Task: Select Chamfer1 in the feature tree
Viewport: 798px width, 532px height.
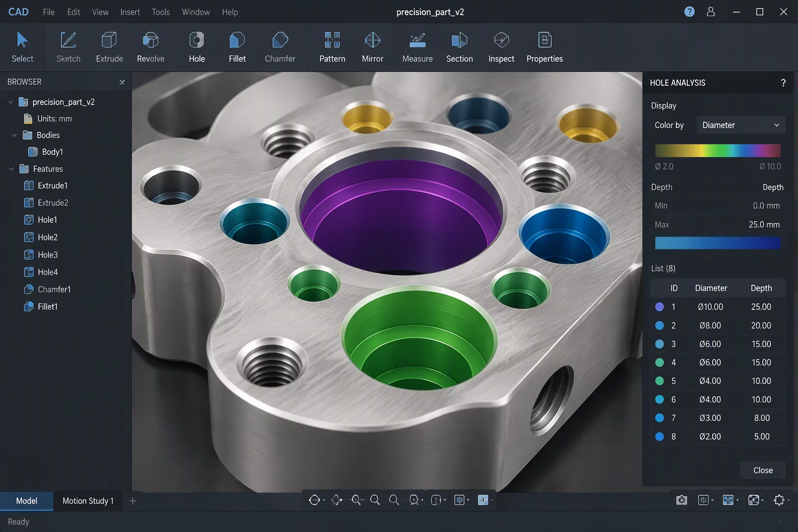Action: (47, 289)
